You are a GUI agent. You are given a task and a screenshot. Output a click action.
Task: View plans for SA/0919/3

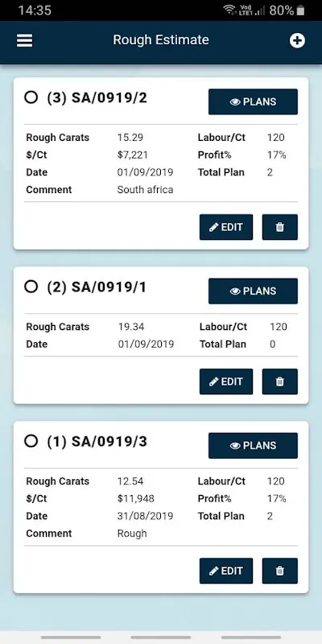(253, 446)
